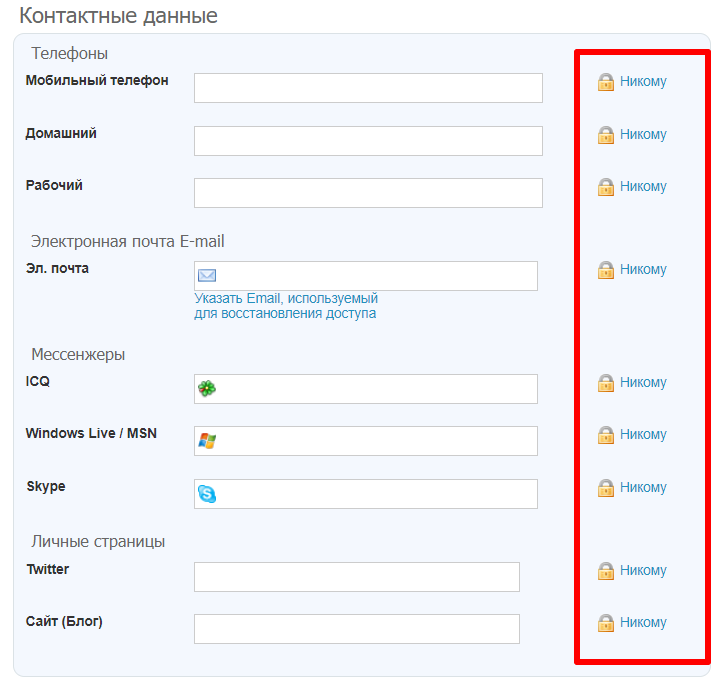724x681 pixels.
Task: Click into the Домашний phone field
Action: pyautogui.click(x=368, y=141)
